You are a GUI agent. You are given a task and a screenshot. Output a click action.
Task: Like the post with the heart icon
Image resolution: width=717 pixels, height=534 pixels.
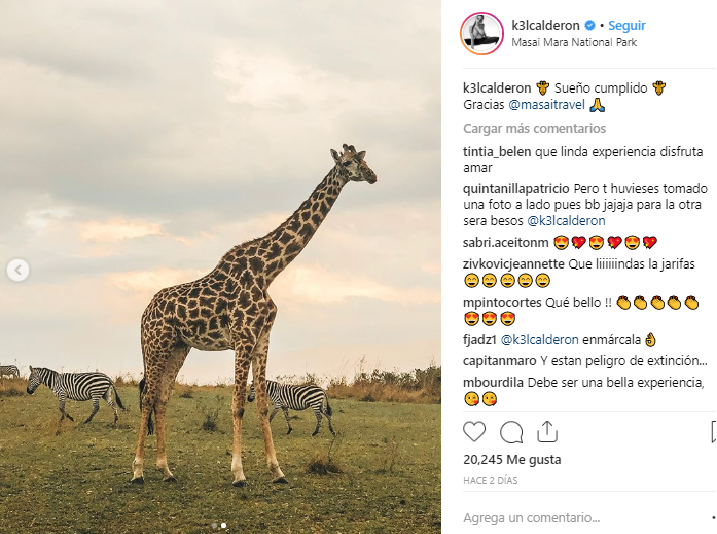(475, 431)
